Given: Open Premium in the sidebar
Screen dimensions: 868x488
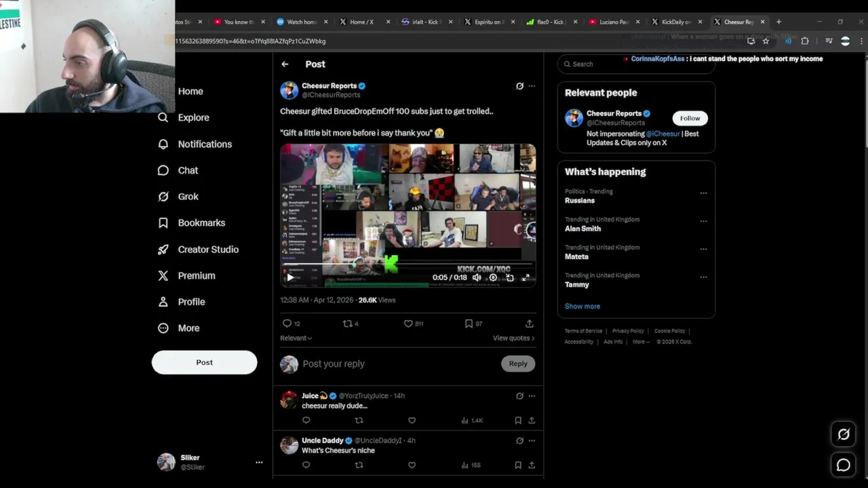Looking at the screenshot, I should [x=186, y=275].
